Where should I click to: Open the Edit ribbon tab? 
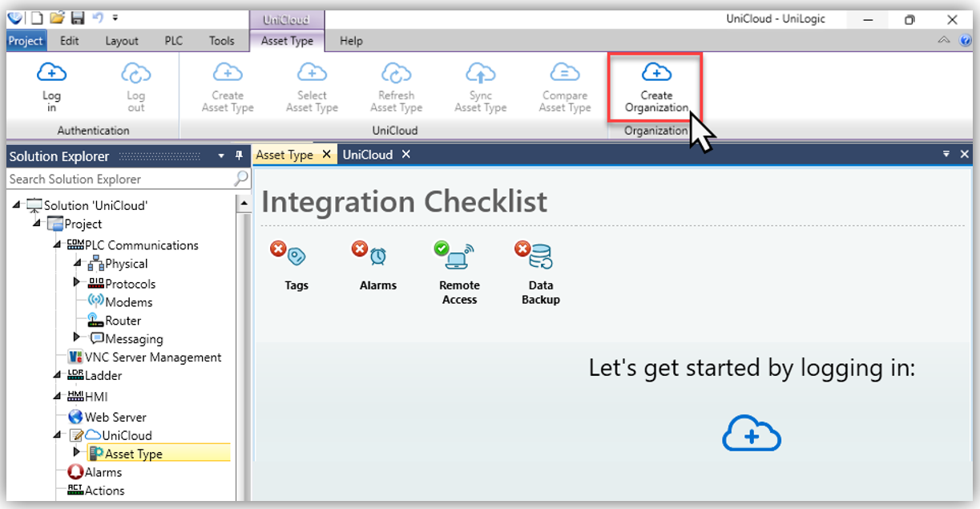(70, 41)
